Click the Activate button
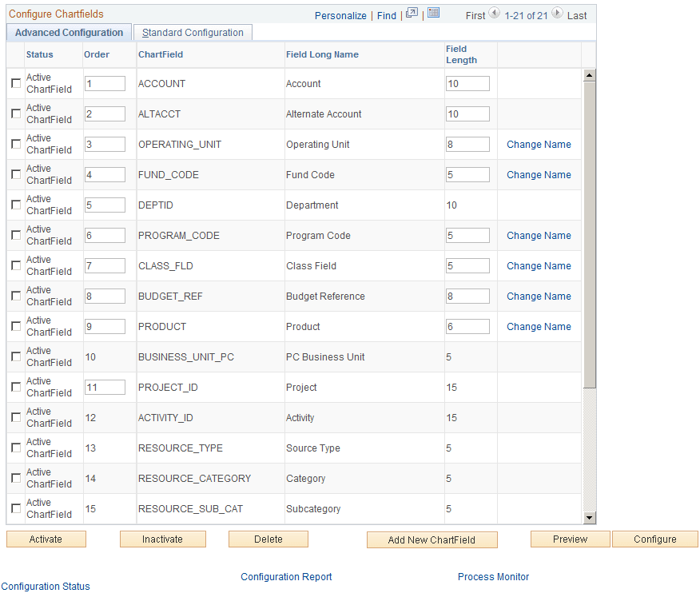The width and height of the screenshot is (700, 597). (x=46, y=539)
